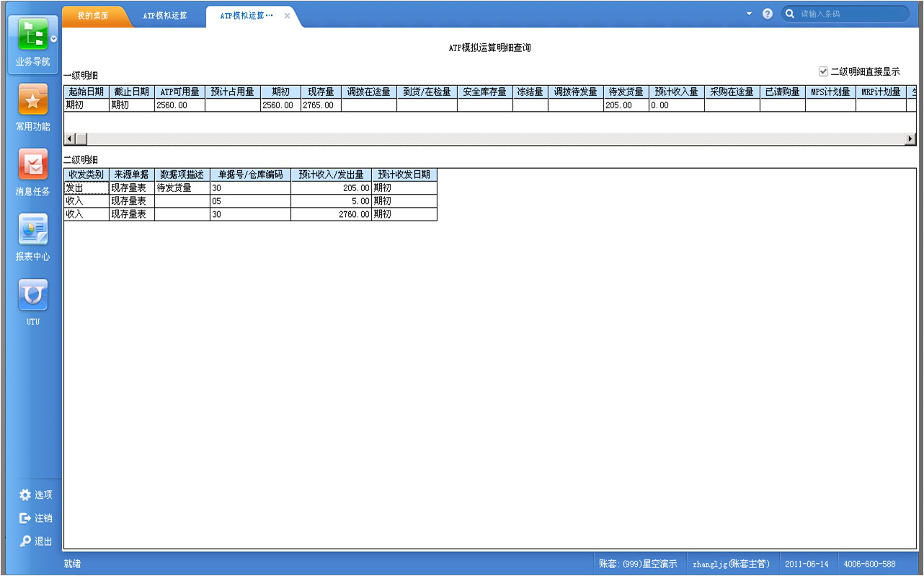Screen dimensions: 924x576
Task: Toggle 二级明细直接显示 checkbox
Action: pyautogui.click(x=823, y=71)
